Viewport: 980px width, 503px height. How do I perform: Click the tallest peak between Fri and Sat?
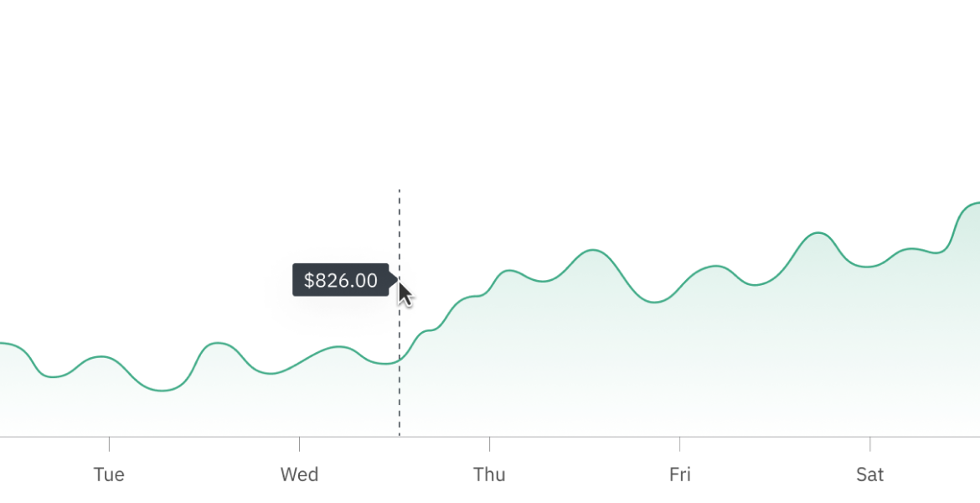coord(818,233)
